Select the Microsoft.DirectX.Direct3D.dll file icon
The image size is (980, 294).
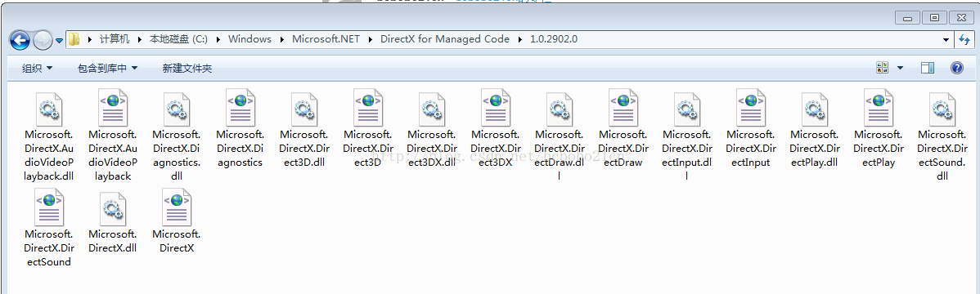pyautogui.click(x=303, y=109)
